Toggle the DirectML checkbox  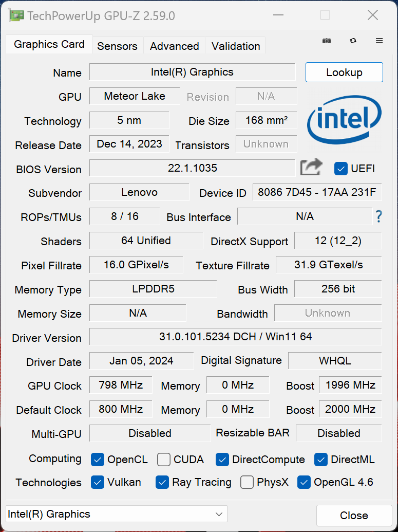point(320,460)
